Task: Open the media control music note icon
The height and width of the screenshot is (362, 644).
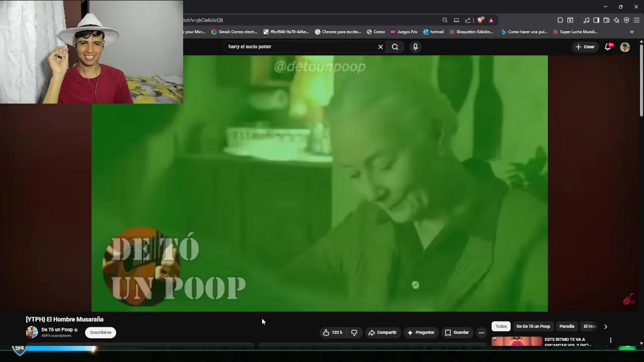Action: [586, 20]
